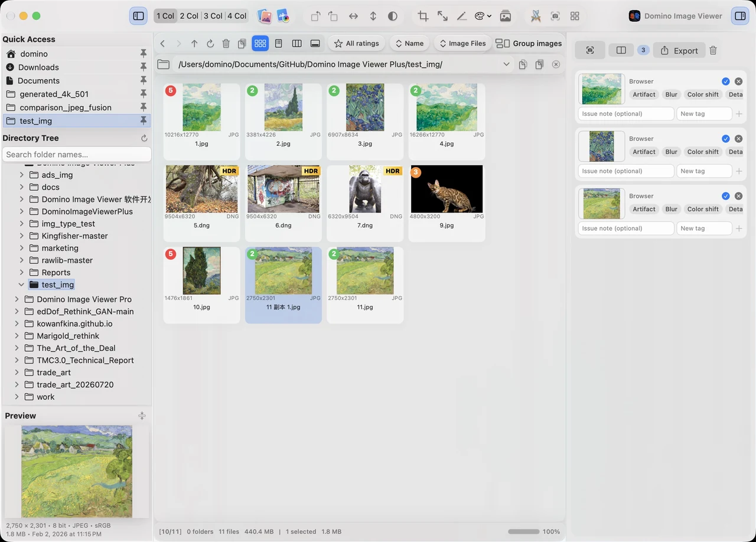756x542 pixels.
Task: Adjust the thumbnail zoom slider next to 100%
Action: 523,531
